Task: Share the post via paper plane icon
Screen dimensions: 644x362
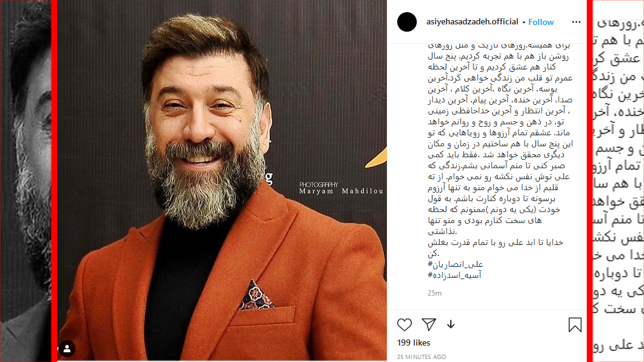Action: 428,325
